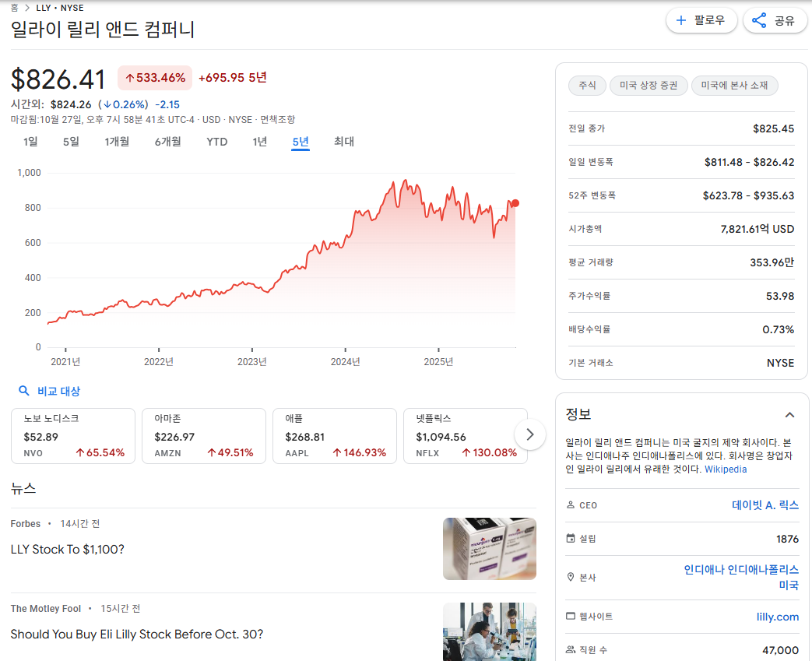
Task: Click the 공유 share button
Action: (x=775, y=20)
